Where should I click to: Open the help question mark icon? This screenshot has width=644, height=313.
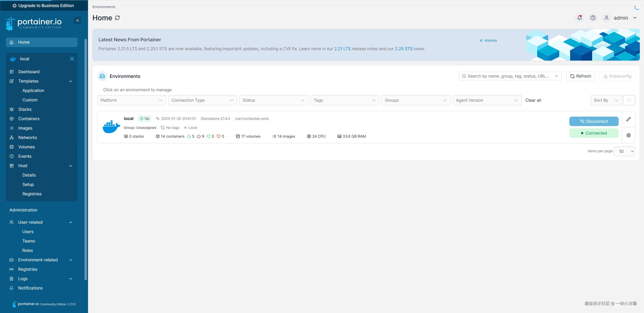593,18
